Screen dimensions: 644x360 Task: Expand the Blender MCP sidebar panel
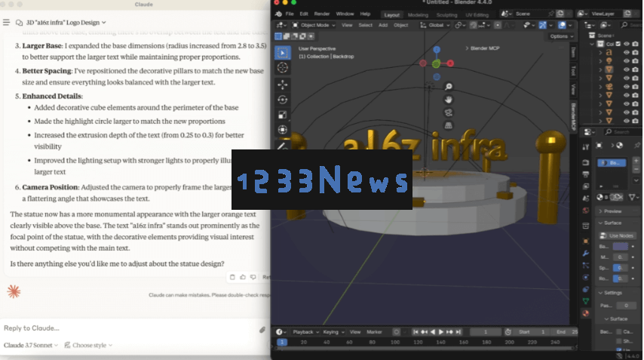coord(483,48)
